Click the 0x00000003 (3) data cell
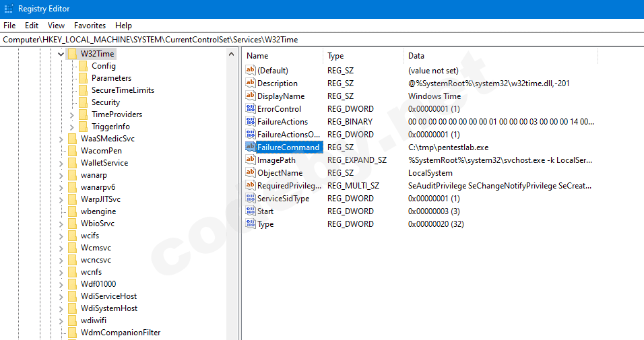Viewport: 644px width, 340px height. point(434,211)
